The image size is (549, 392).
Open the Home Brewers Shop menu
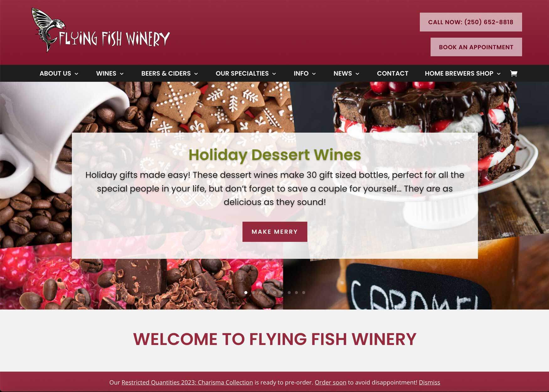pos(459,73)
